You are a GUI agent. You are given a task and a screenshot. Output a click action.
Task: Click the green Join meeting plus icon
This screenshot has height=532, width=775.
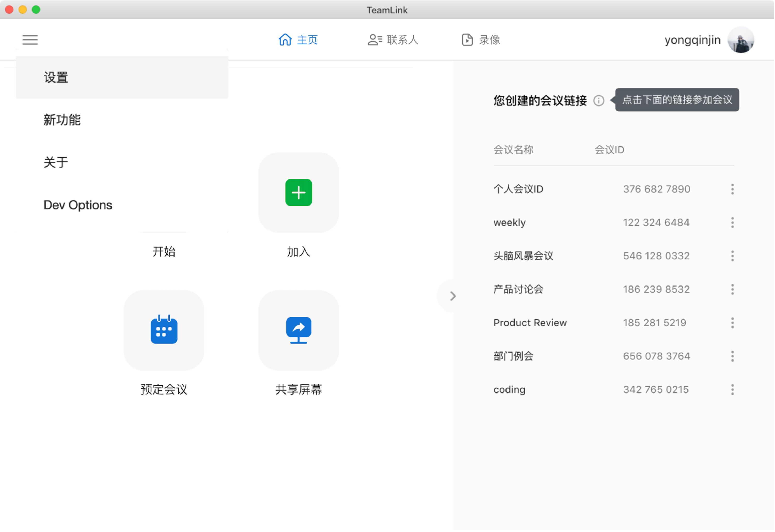click(x=299, y=193)
